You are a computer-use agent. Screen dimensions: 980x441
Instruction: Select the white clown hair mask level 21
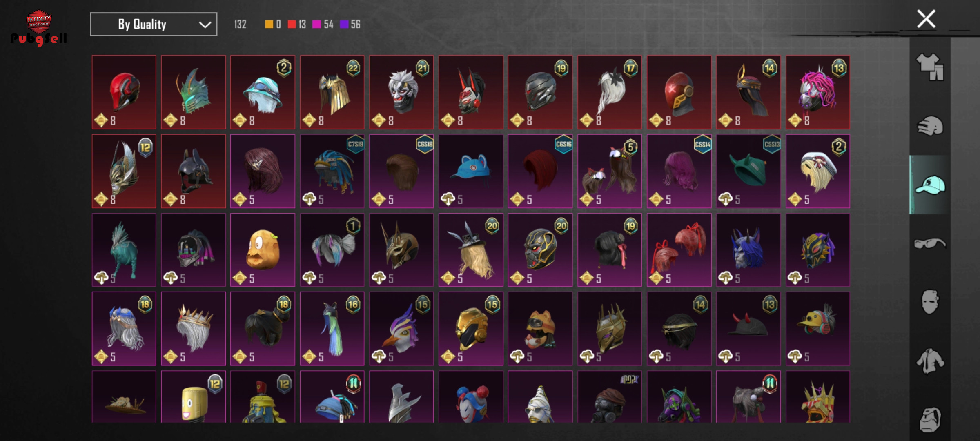(x=401, y=92)
